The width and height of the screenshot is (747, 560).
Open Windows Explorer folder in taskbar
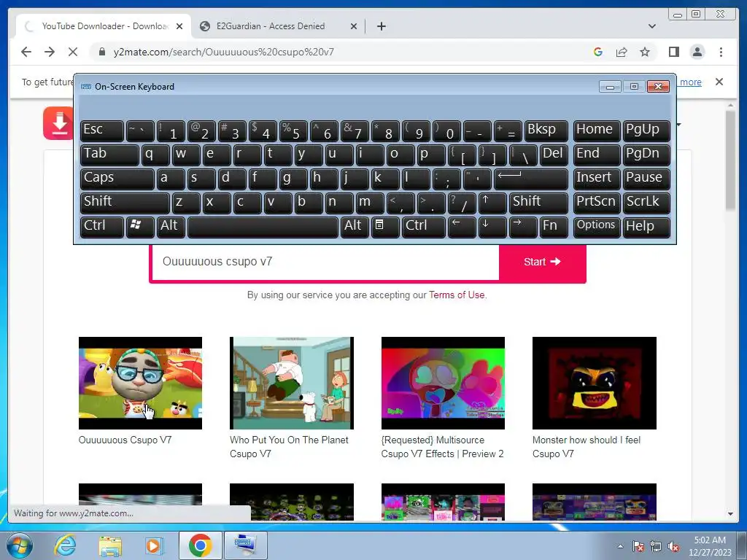pos(110,545)
